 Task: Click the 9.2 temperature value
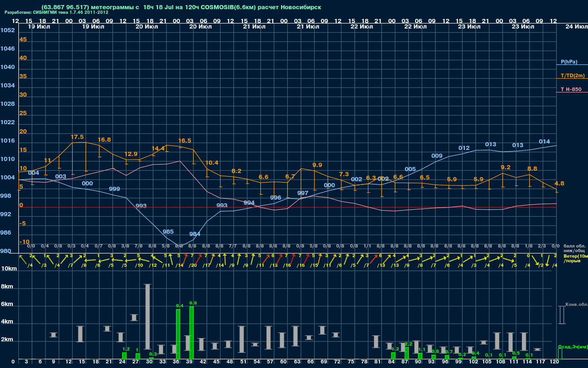tap(505, 167)
